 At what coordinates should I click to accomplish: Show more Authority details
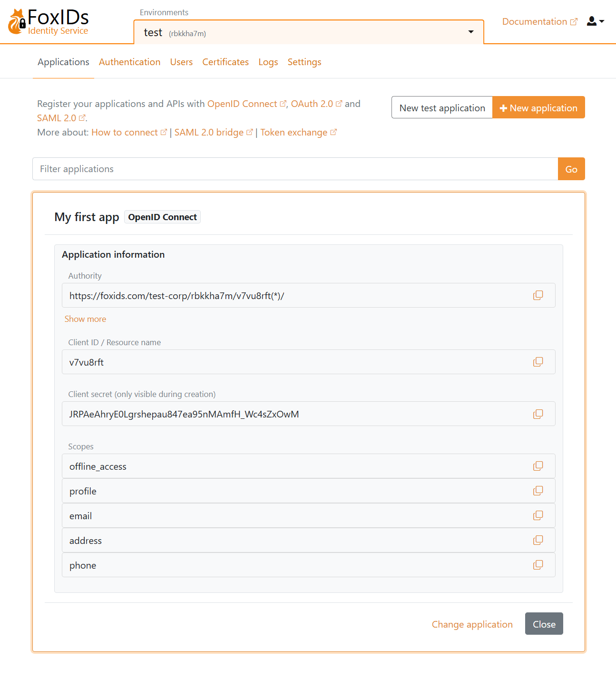[x=85, y=319]
